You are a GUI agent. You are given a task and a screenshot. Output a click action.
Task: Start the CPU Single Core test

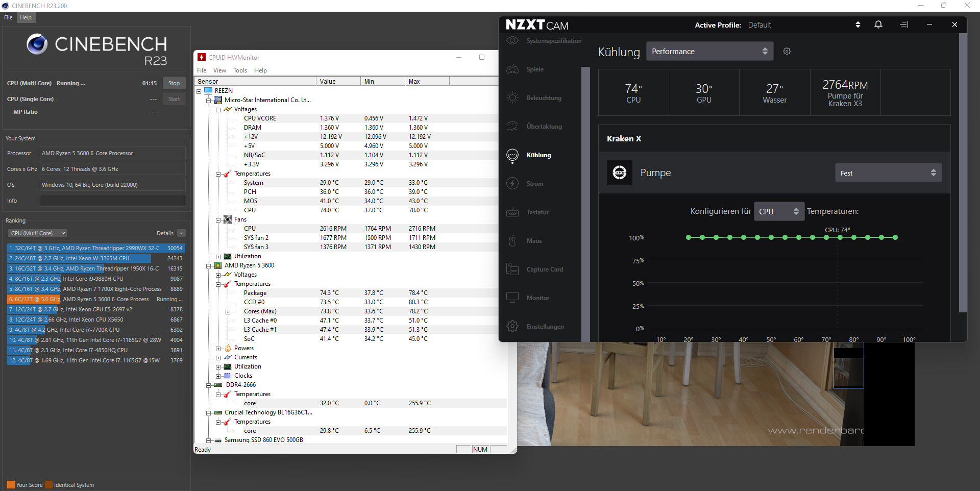pos(174,99)
